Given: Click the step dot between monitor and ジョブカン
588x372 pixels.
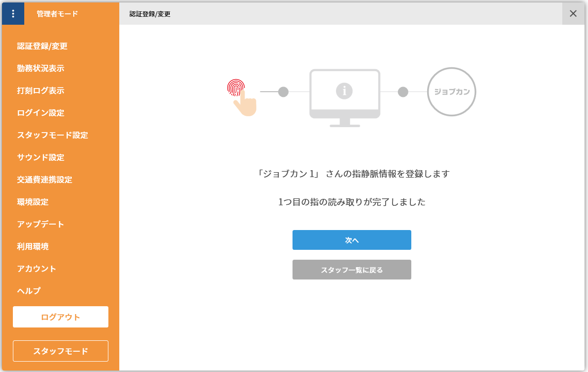Looking at the screenshot, I should (x=403, y=92).
